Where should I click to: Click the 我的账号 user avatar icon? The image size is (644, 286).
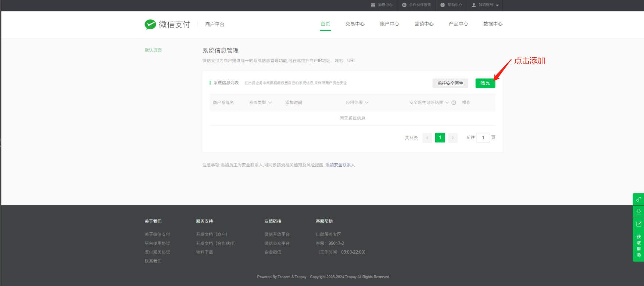pyautogui.click(x=474, y=5)
